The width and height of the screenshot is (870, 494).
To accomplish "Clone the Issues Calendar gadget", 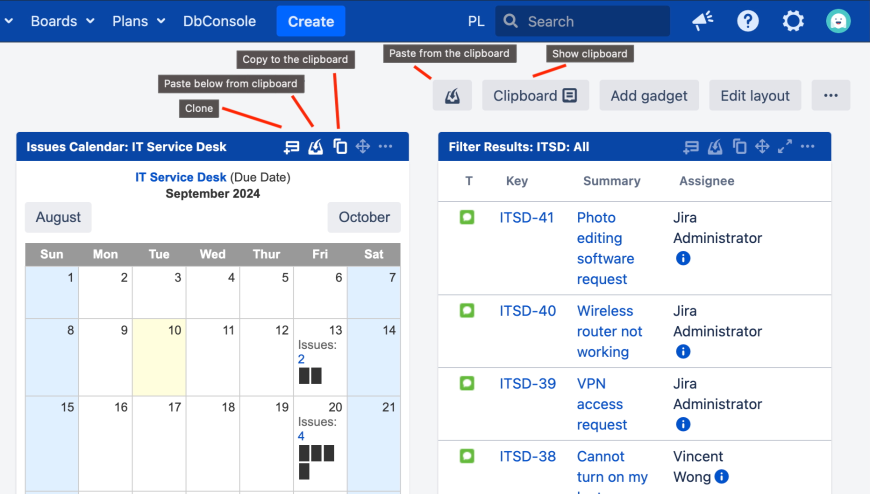I will 291,147.
